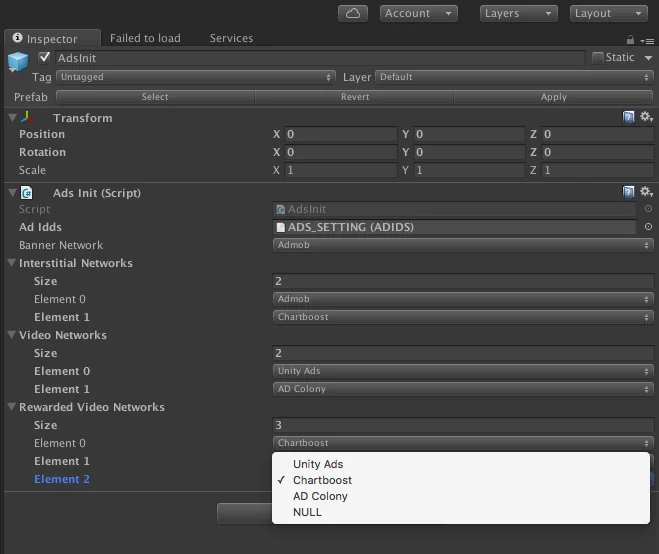The image size is (659, 554).
Task: Collapse Rewarded Video Networks array
Action: [12, 406]
